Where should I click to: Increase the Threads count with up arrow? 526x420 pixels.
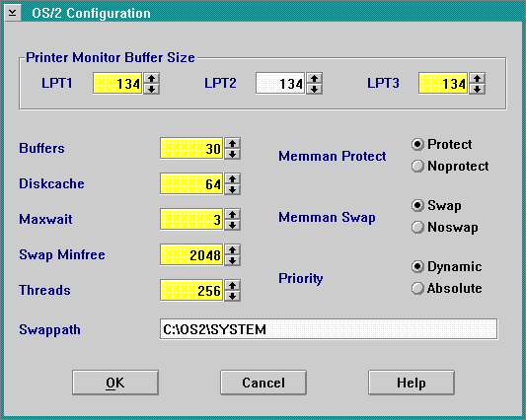coord(232,285)
